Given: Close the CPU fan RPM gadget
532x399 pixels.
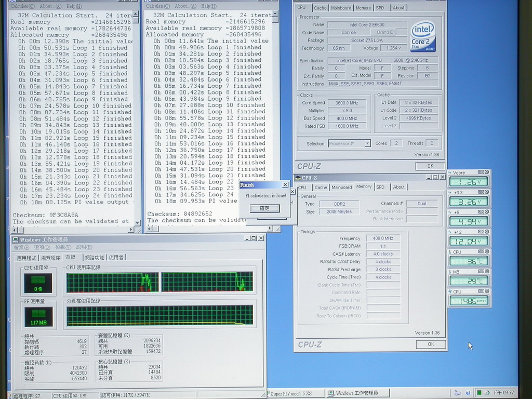Looking at the screenshot, I should click(x=486, y=291).
